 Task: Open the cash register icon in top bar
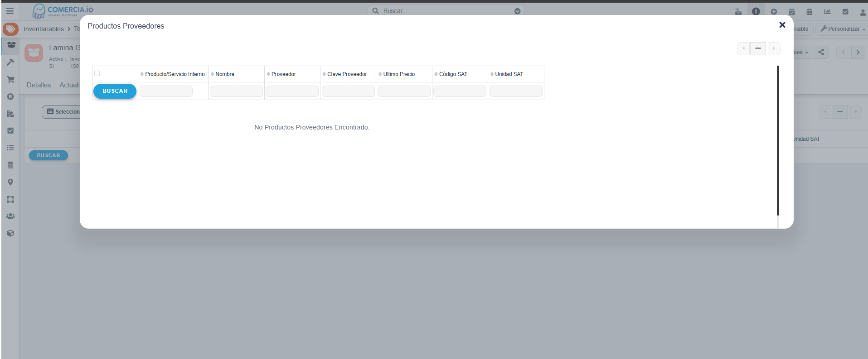[x=738, y=11]
